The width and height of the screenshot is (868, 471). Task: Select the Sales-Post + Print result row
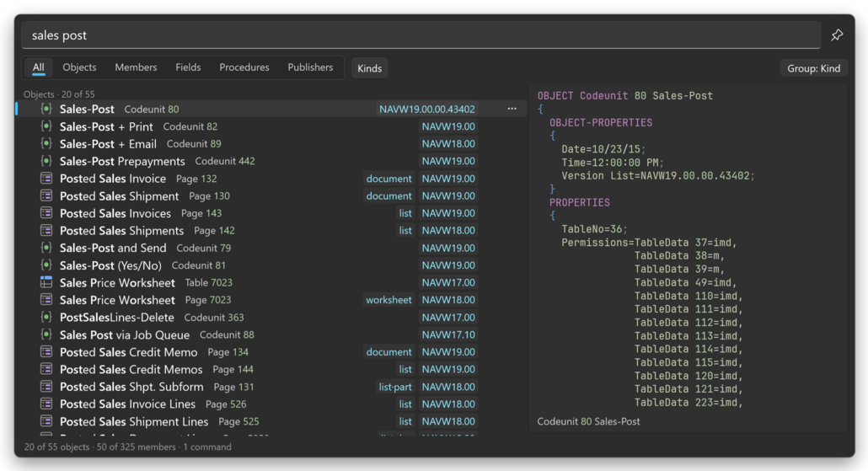[271, 126]
